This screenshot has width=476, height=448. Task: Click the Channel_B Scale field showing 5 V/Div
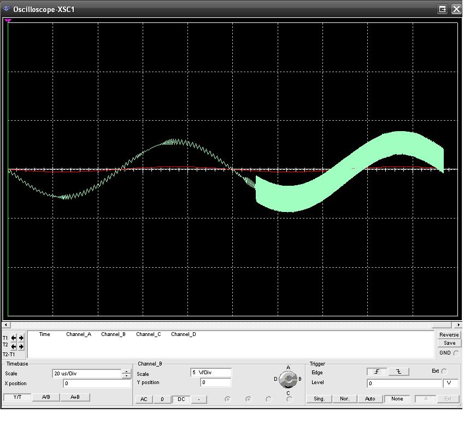click(x=211, y=373)
